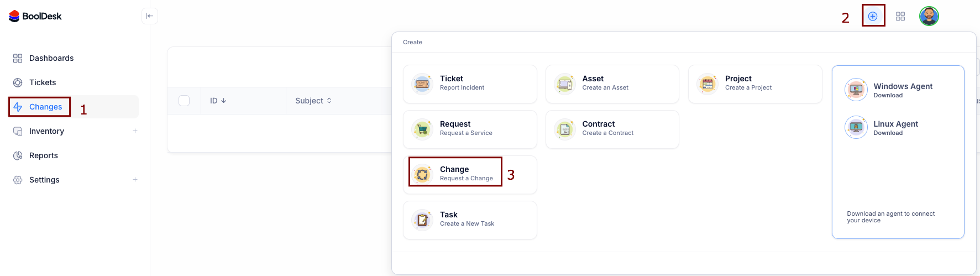This screenshot has height=276, width=980.
Task: Select Reports in the sidebar
Action: pyautogui.click(x=43, y=155)
